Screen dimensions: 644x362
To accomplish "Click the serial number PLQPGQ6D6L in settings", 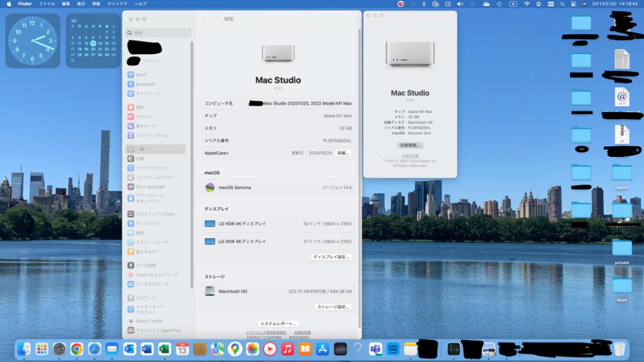I will 337,141.
